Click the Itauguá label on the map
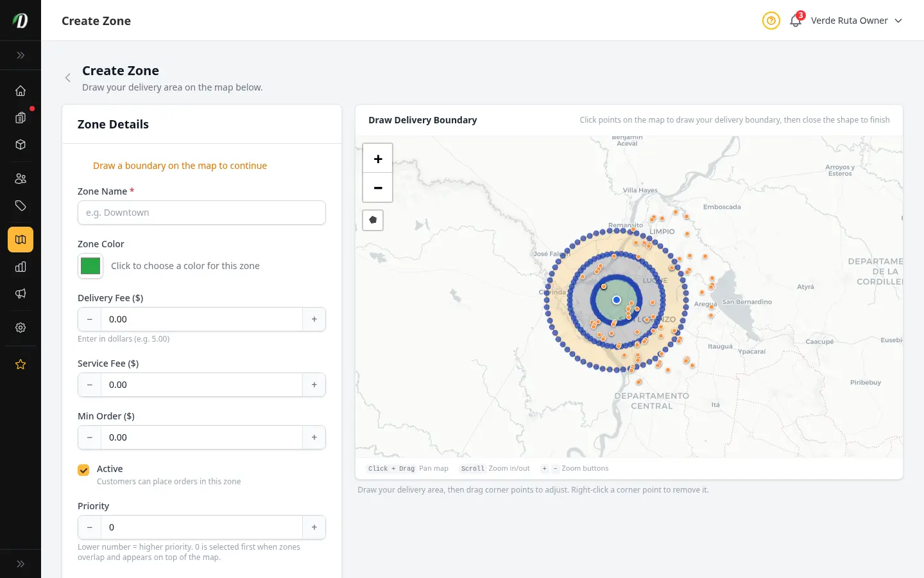The height and width of the screenshot is (578, 924). pos(720,346)
